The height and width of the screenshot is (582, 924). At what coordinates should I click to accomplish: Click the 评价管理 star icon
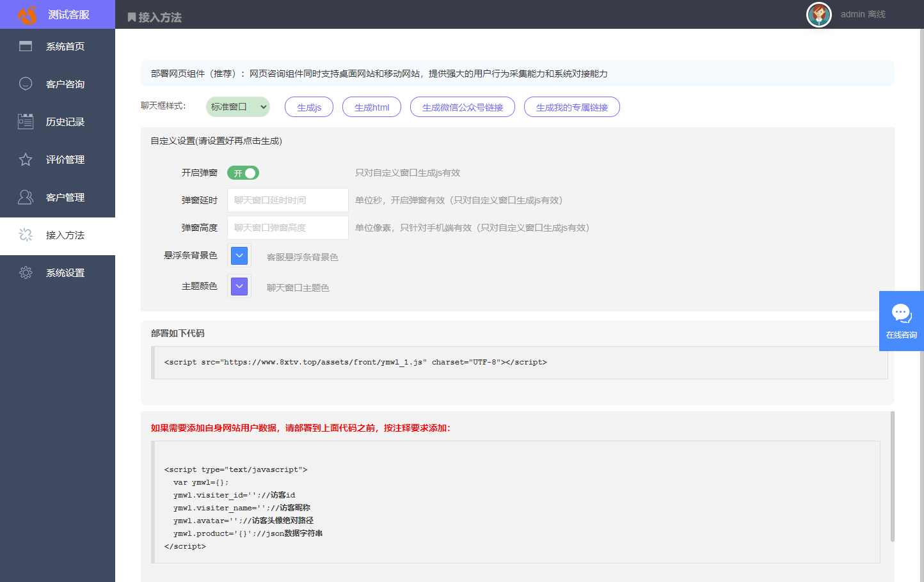tap(26, 159)
